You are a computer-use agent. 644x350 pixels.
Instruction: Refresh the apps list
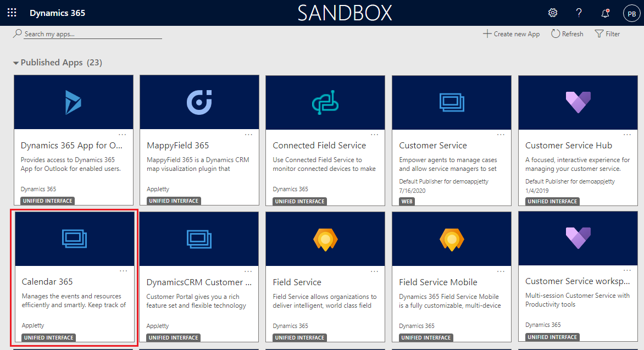tap(567, 34)
